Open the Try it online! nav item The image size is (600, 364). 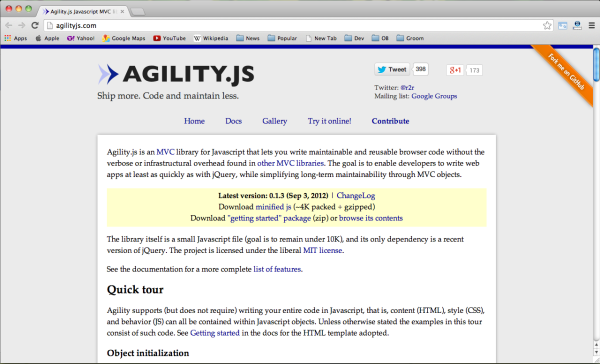[x=329, y=121]
